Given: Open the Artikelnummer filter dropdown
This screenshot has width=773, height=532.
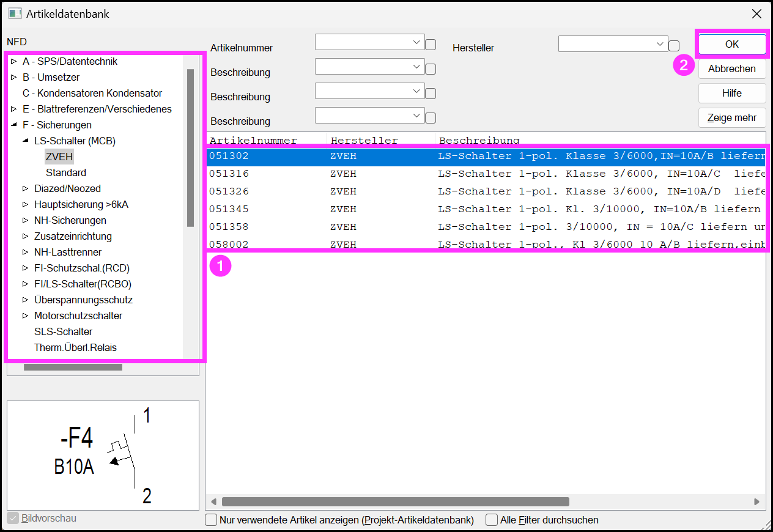Looking at the screenshot, I should pyautogui.click(x=418, y=42).
